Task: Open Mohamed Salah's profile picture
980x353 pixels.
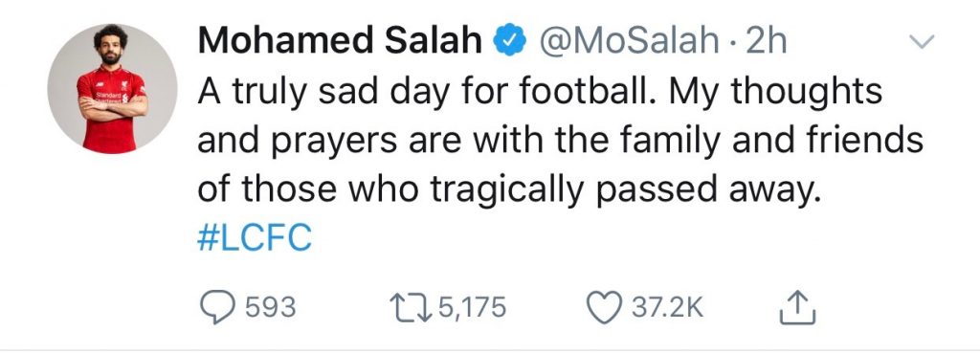Action: 113,89
